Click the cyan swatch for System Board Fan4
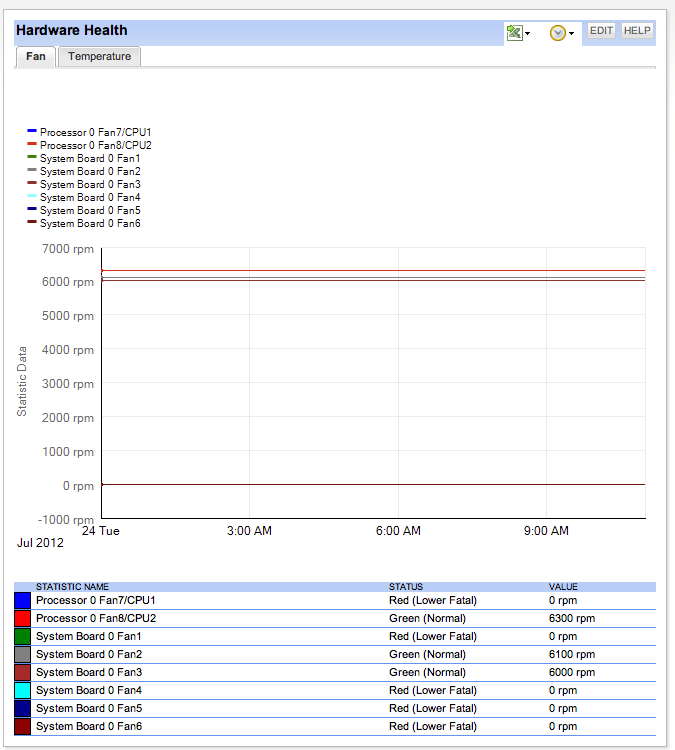This screenshot has height=750, width=675. pyautogui.click(x=22, y=691)
